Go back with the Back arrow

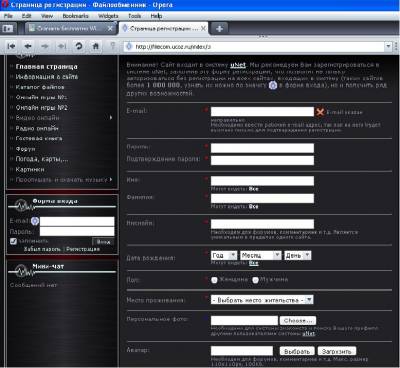[28, 46]
